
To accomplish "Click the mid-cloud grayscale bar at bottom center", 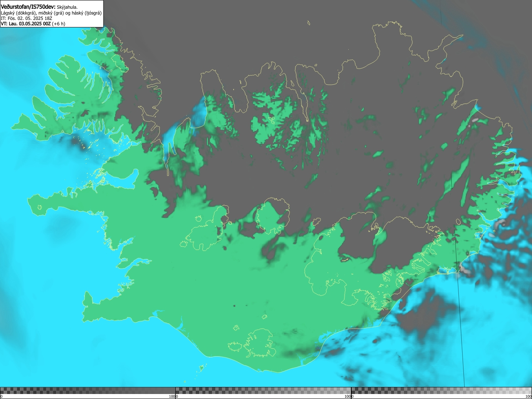I will point(263,391).
